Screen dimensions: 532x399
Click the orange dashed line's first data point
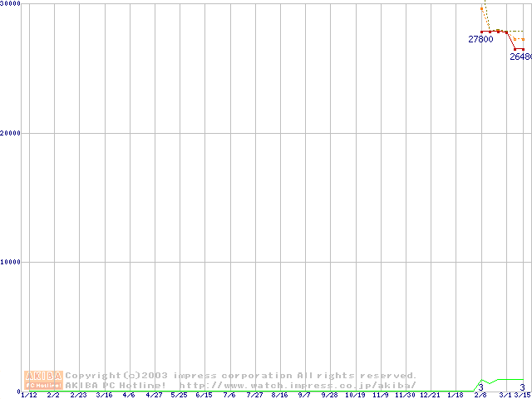click(x=481, y=9)
